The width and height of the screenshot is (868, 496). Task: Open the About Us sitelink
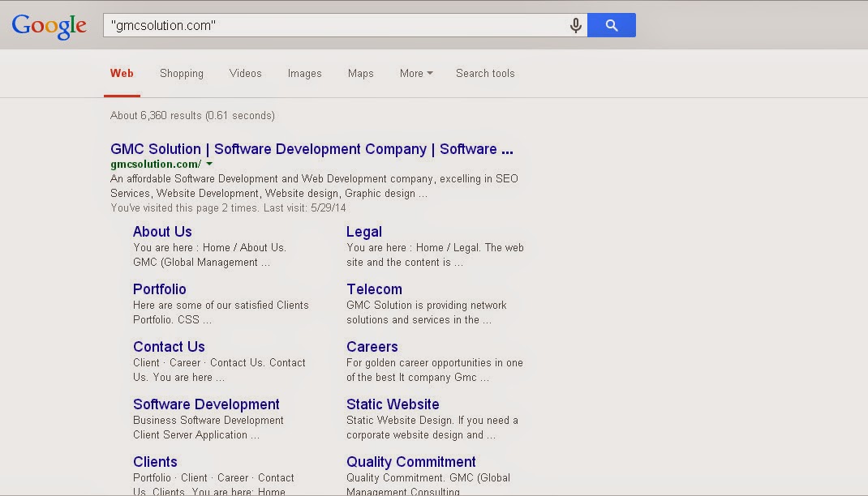point(162,232)
